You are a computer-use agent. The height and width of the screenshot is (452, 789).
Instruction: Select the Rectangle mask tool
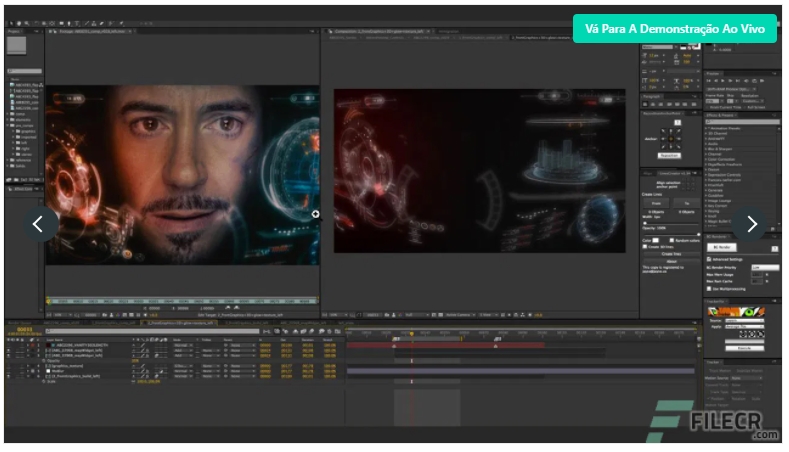click(61, 24)
